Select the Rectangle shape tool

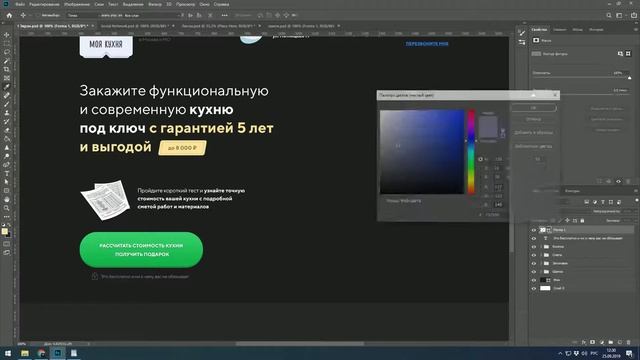coord(7,191)
